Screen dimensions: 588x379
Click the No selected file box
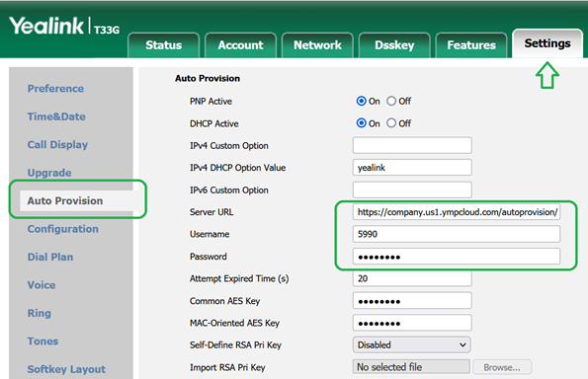[411, 367]
